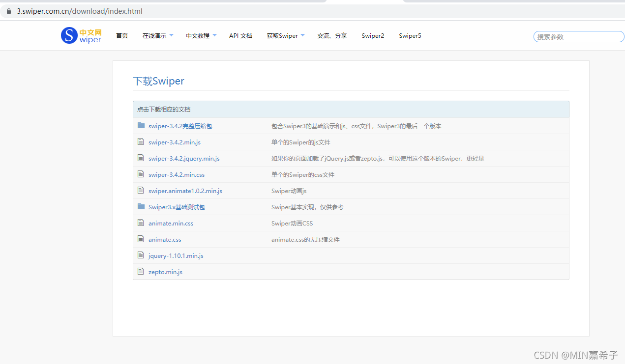Click the Swiper 中文网 logo
Screen dimensions: 625x364
(x=81, y=35)
